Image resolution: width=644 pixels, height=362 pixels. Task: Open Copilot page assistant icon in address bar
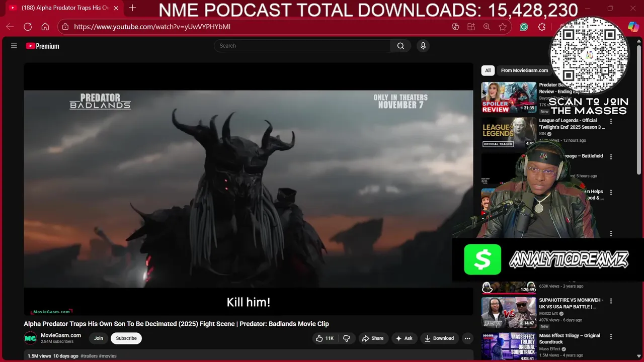click(455, 27)
